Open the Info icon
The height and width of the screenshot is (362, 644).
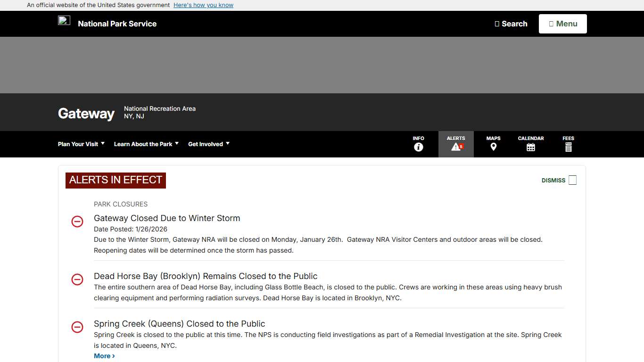click(418, 147)
